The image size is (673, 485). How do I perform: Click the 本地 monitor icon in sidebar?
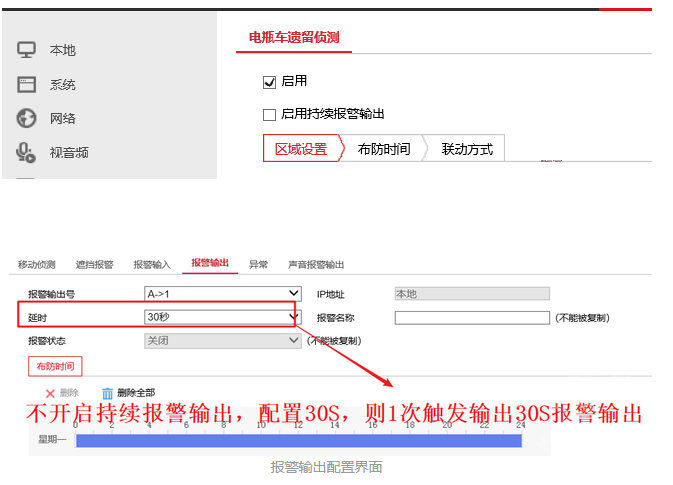[27, 50]
